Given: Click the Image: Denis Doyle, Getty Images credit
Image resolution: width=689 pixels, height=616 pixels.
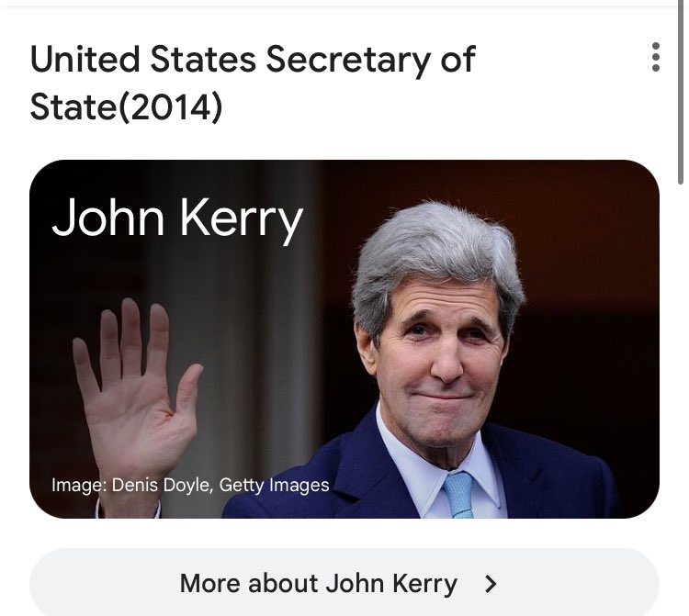Looking at the screenshot, I should click(190, 485).
